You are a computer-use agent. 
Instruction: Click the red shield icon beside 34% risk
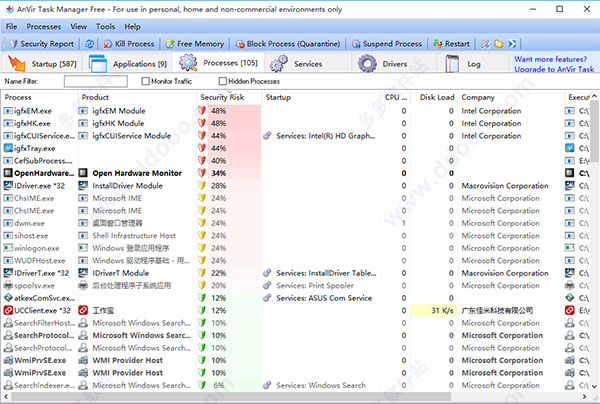pos(202,173)
